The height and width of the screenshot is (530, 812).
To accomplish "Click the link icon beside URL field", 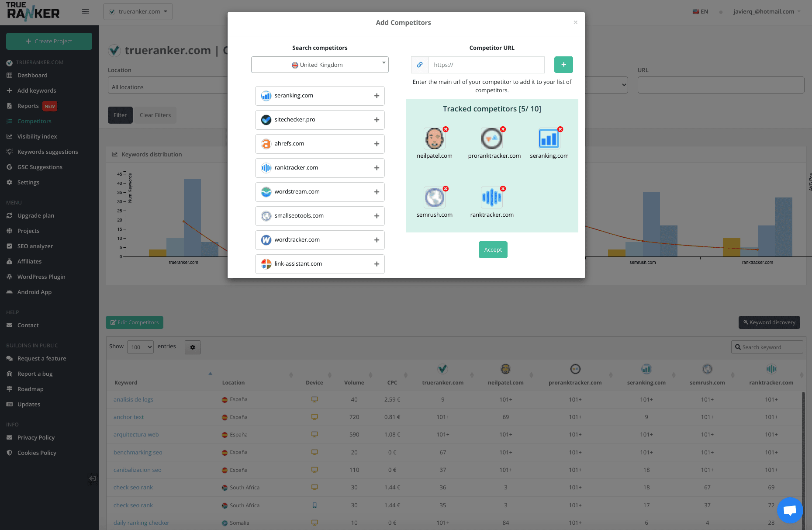I will click(420, 65).
